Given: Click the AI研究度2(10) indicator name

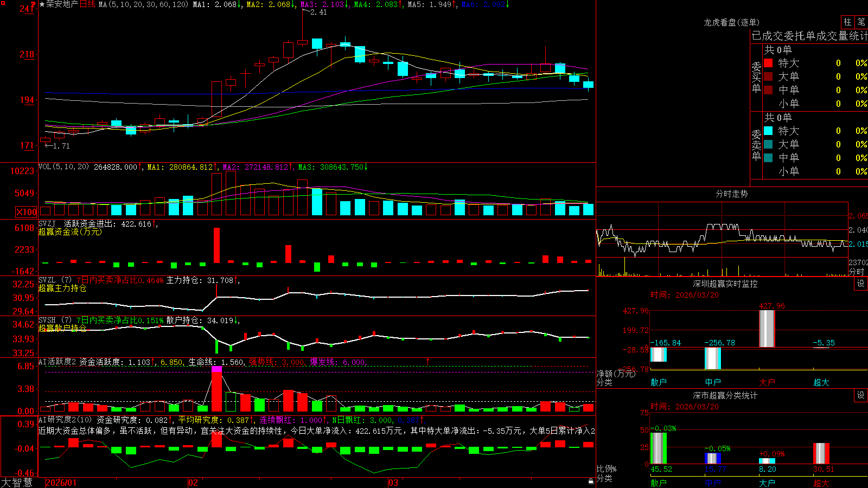Looking at the screenshot, I should [65, 420].
